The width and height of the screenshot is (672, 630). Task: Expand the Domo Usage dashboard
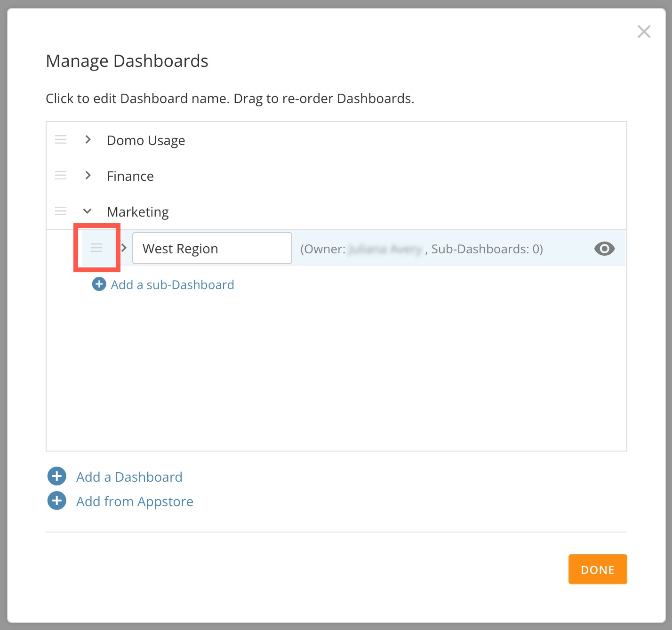(88, 139)
